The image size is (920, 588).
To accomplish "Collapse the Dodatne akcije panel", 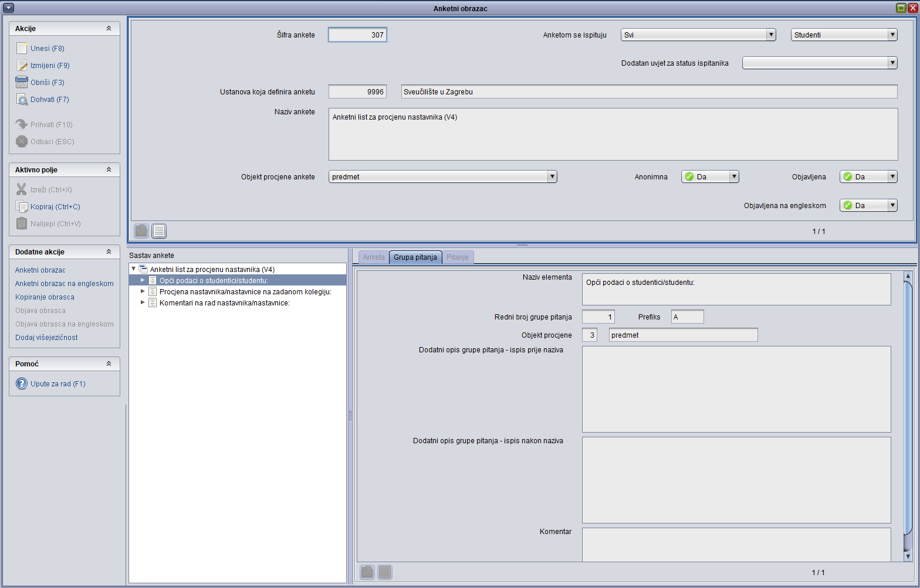I will click(109, 252).
